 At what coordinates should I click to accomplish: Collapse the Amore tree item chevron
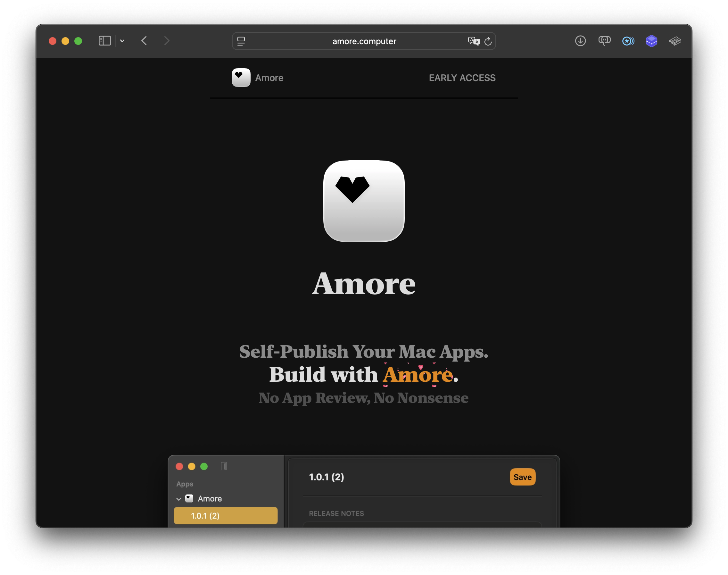coord(179,499)
